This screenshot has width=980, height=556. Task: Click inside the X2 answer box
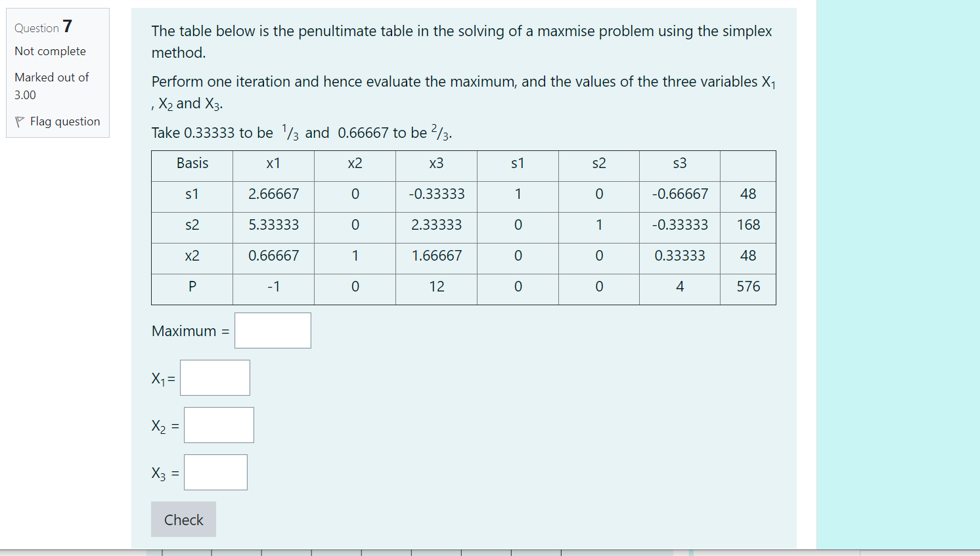tap(219, 425)
